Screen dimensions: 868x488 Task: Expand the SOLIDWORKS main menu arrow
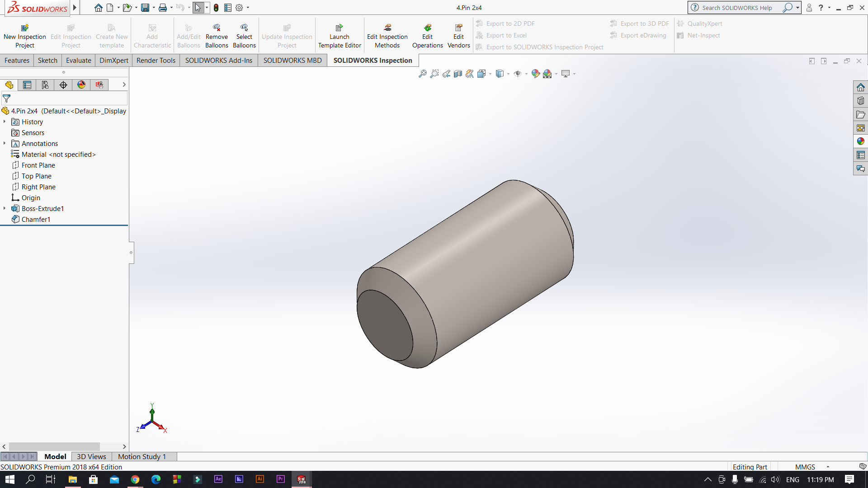coord(75,8)
